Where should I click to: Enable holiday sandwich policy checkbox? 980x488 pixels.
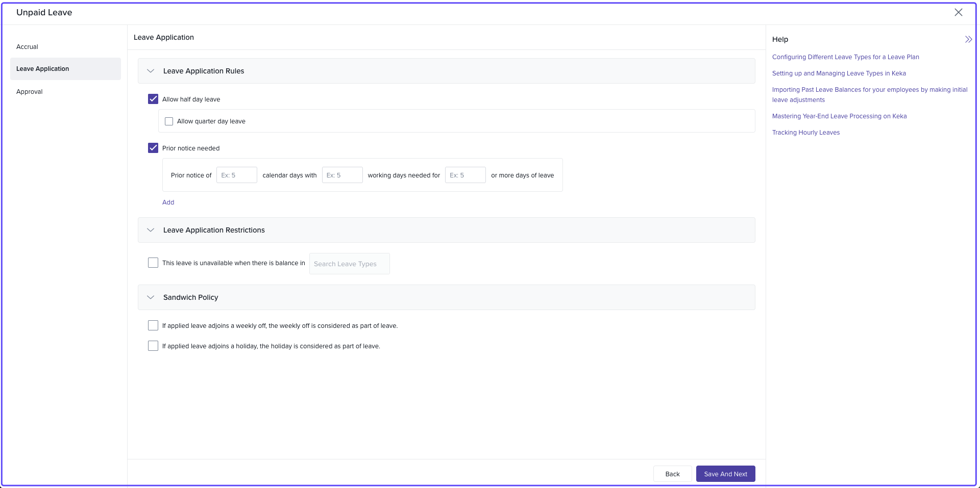click(x=153, y=346)
